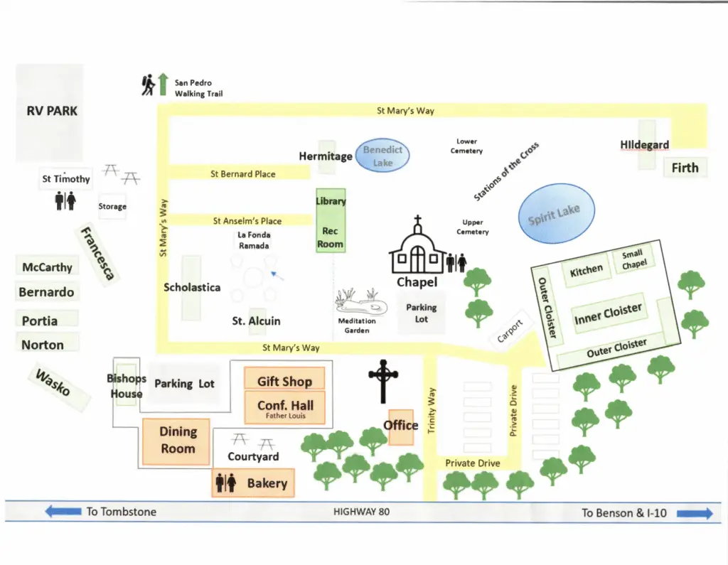Click the black Celtic cross icon
This screenshot has width=728, height=565.
point(385,380)
